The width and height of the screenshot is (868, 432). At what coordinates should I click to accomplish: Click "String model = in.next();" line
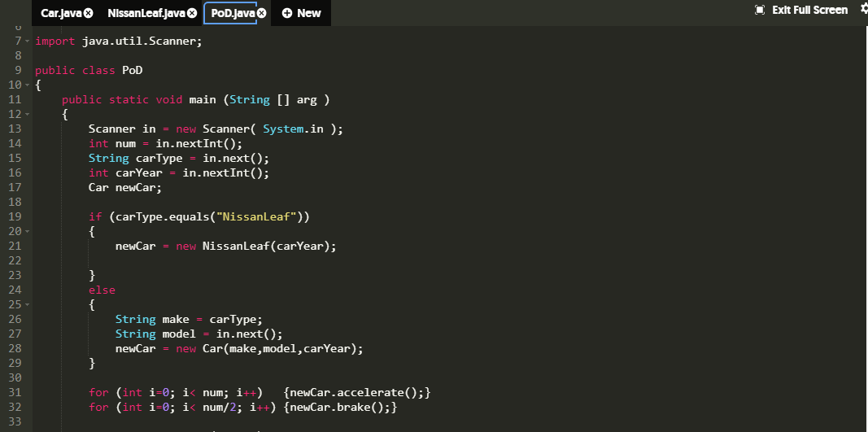coord(199,334)
